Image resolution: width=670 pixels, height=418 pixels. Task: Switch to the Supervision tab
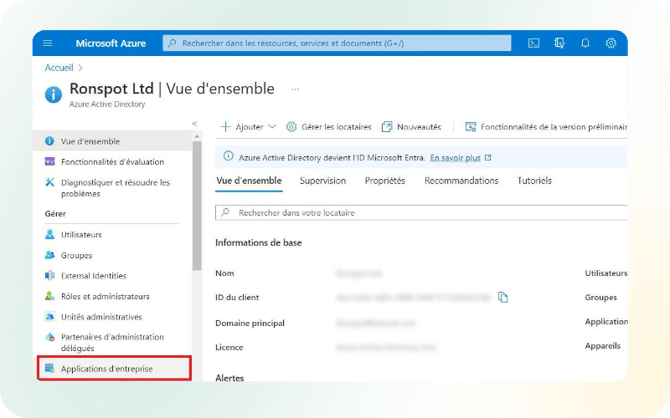tap(323, 181)
